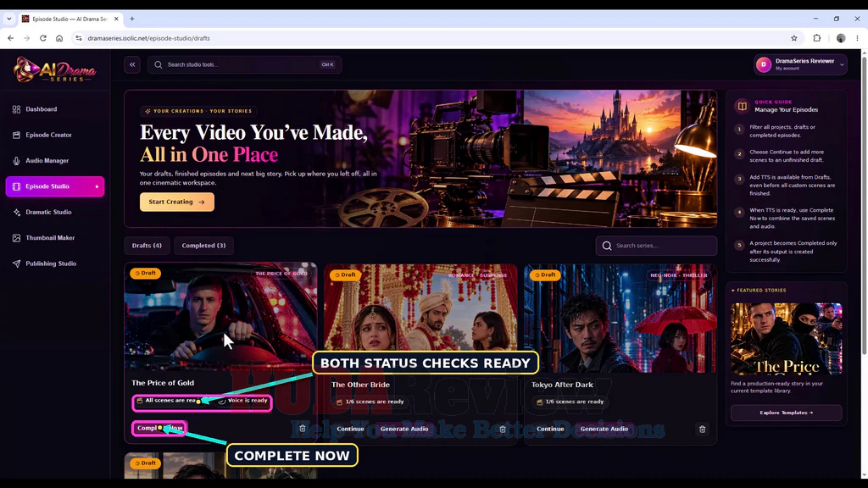View site information icon in address bar
868x488 pixels.
(x=79, y=38)
